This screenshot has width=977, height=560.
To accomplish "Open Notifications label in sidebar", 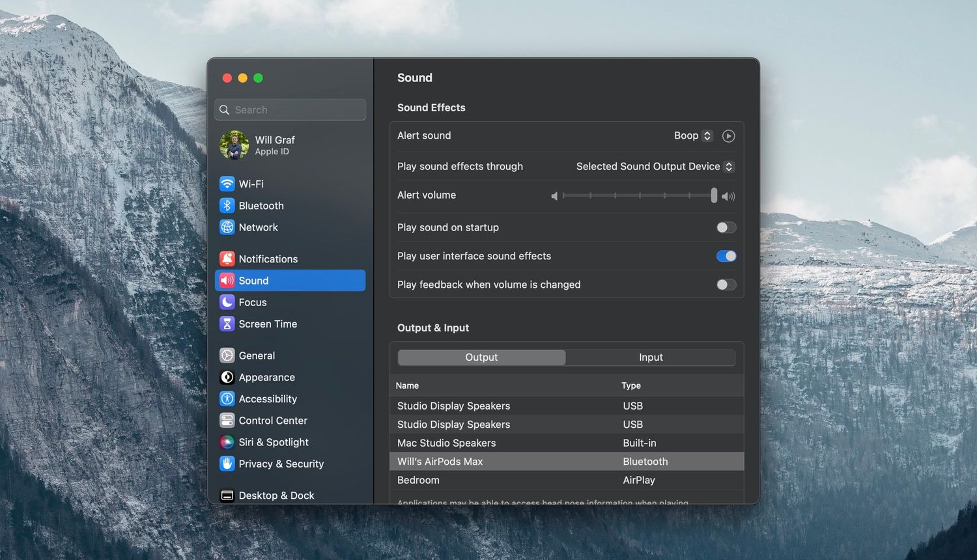I will click(268, 259).
